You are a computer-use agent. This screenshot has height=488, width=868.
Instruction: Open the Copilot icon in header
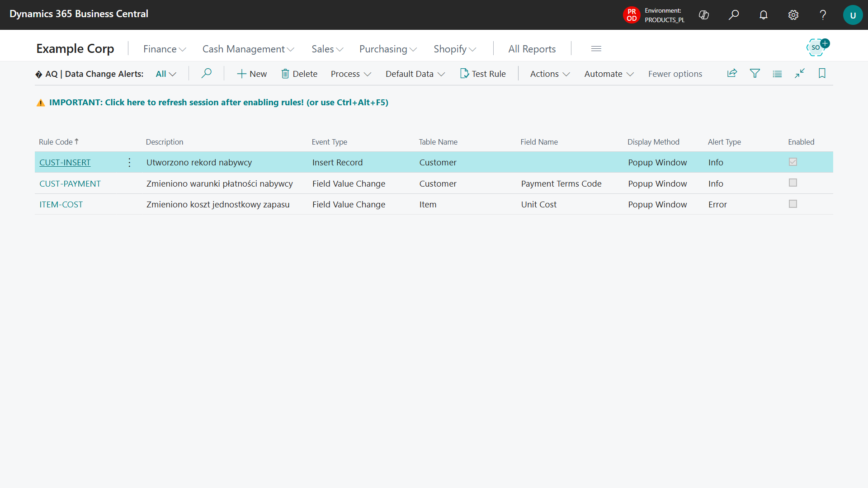click(704, 15)
